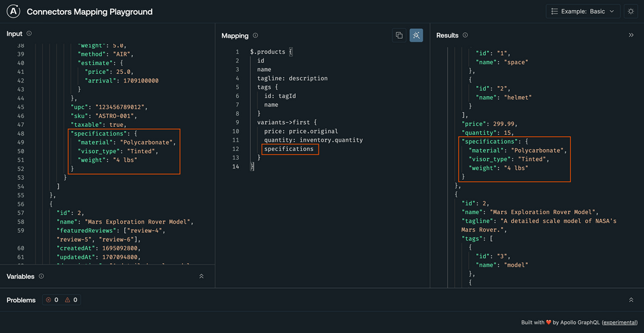Click the Problems panel heading
The height and width of the screenshot is (333, 644).
point(21,300)
